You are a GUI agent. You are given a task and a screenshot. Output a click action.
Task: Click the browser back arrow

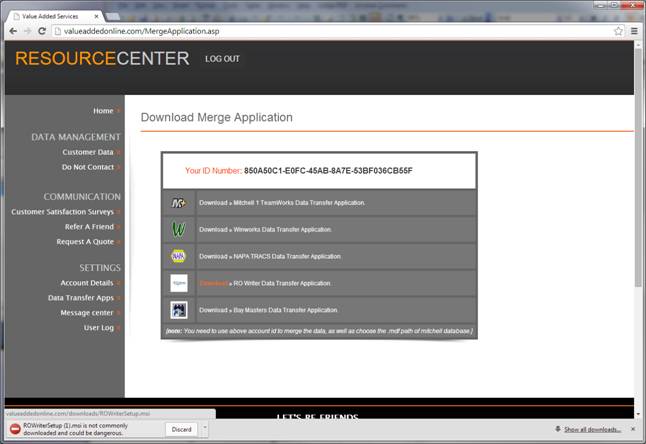point(13,31)
